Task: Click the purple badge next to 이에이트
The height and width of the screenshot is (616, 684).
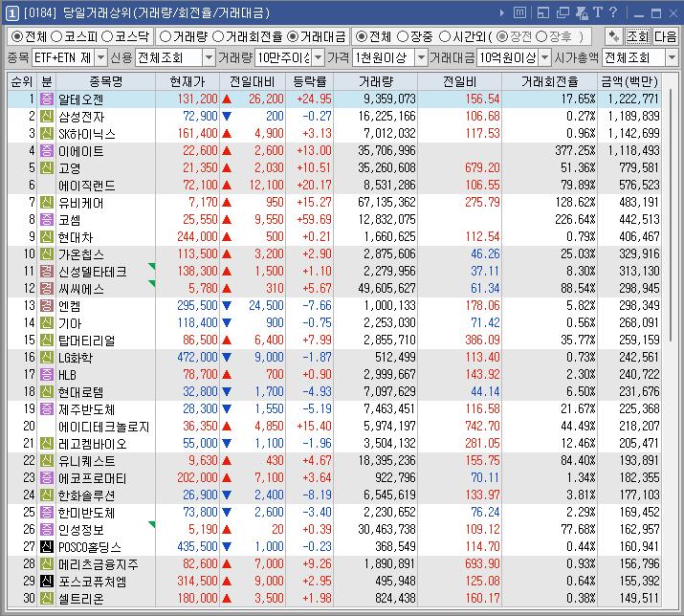Action: pyautogui.click(x=47, y=150)
